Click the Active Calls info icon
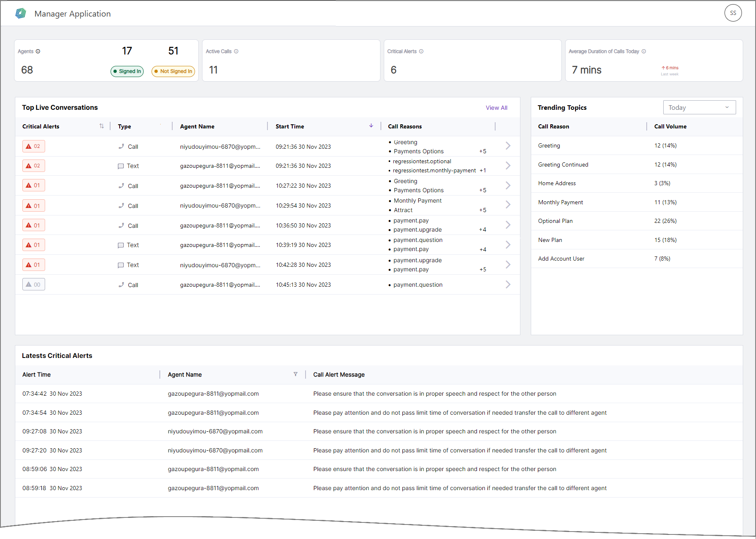Image resolution: width=756 pixels, height=539 pixels. (x=236, y=51)
